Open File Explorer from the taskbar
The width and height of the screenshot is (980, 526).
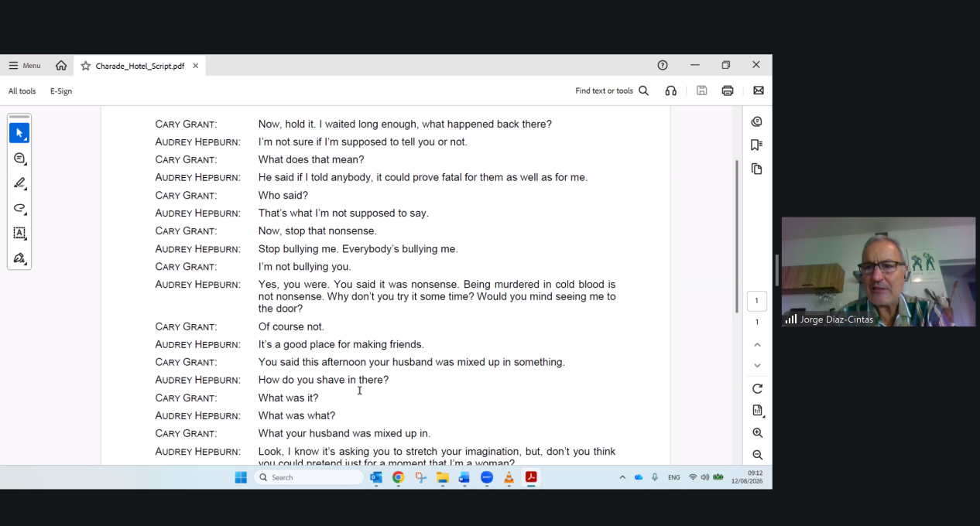(443, 477)
